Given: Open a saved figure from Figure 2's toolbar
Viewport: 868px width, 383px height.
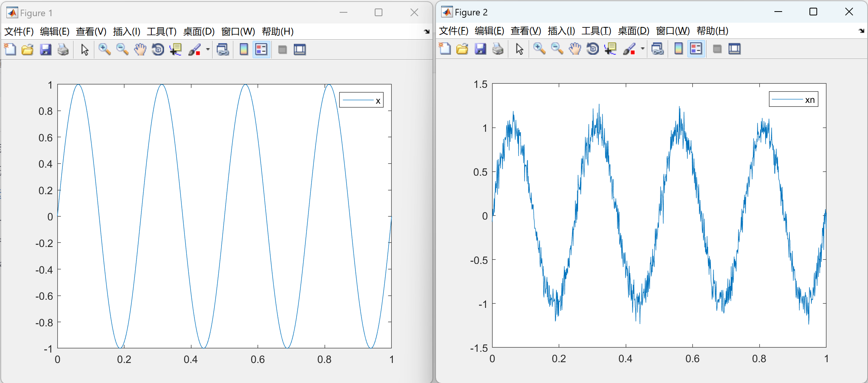Looking at the screenshot, I should 462,49.
